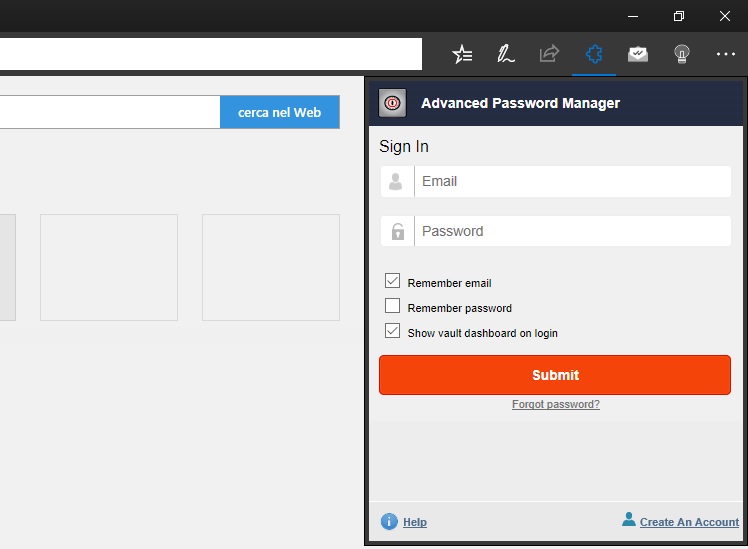748x549 pixels.
Task: Enable the Remember password checkbox
Action: (x=393, y=307)
